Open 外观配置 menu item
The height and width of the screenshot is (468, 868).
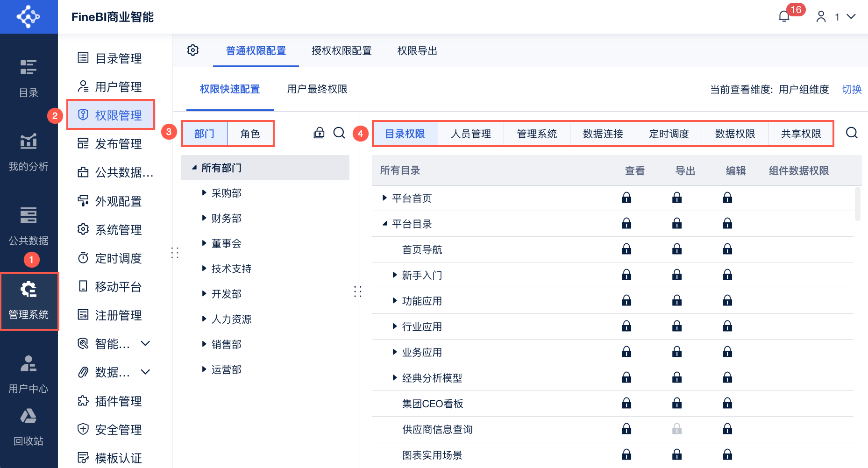(x=109, y=201)
